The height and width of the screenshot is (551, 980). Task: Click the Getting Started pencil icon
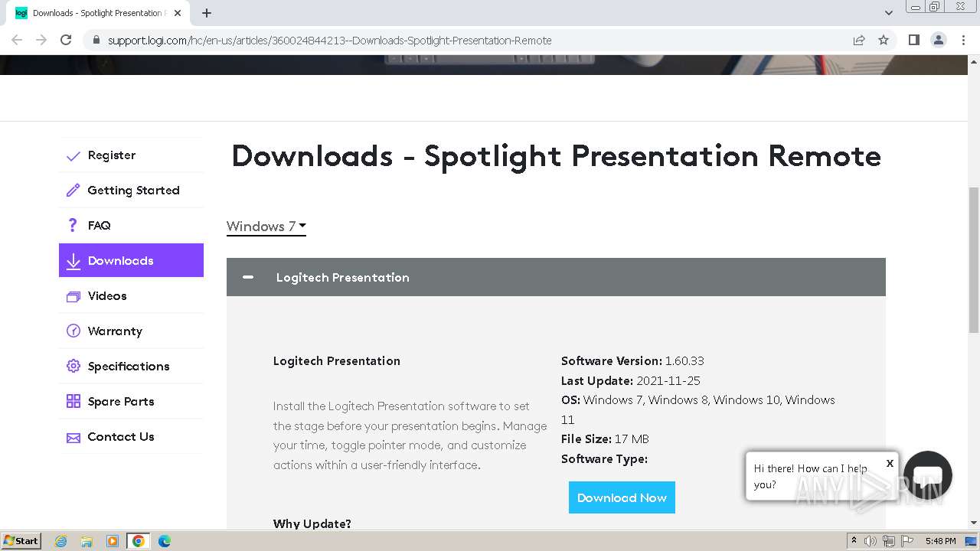point(73,191)
